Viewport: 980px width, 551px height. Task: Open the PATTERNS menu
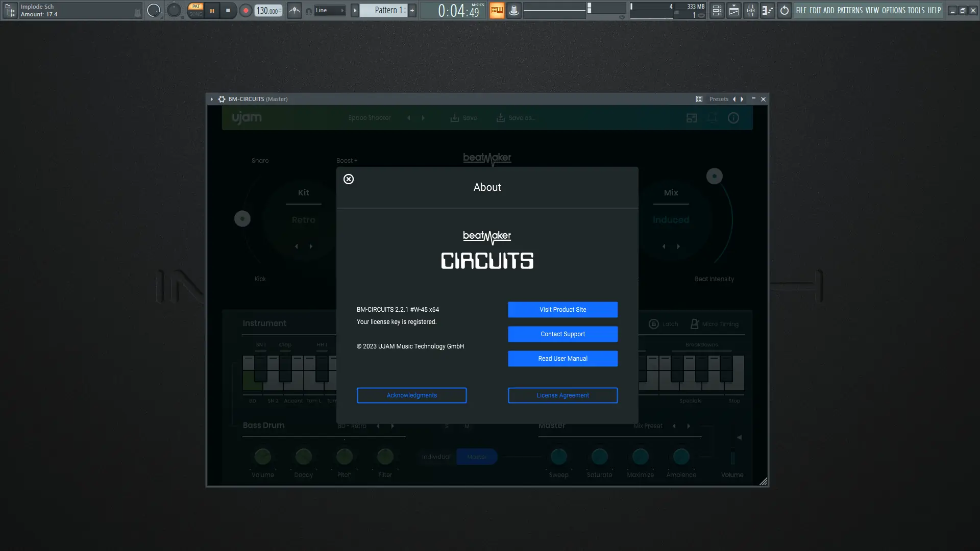pos(850,10)
